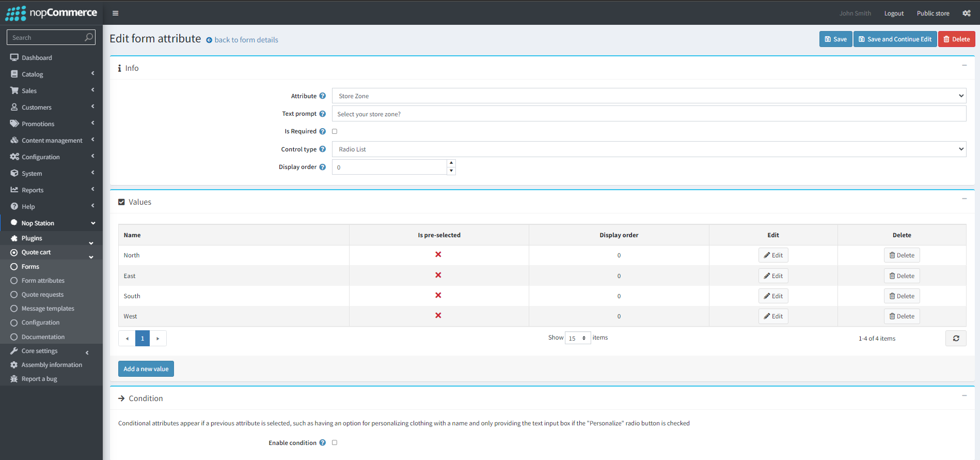
Task: Edit the North value row
Action: tap(773, 255)
